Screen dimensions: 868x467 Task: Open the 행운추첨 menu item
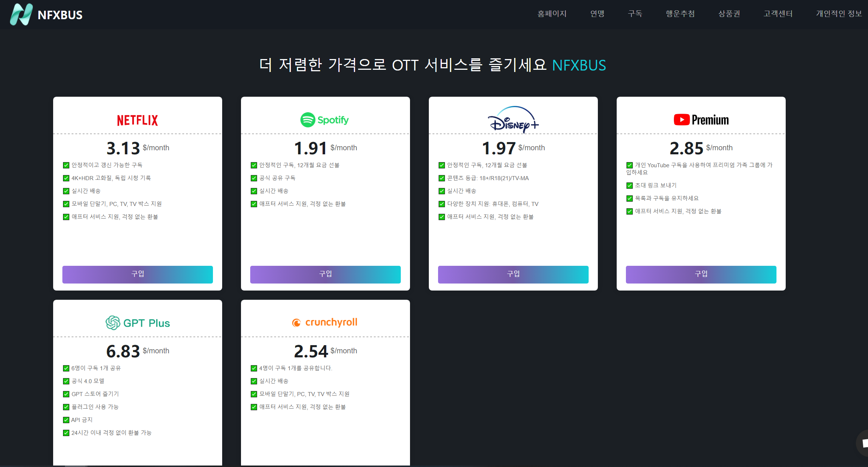click(680, 14)
